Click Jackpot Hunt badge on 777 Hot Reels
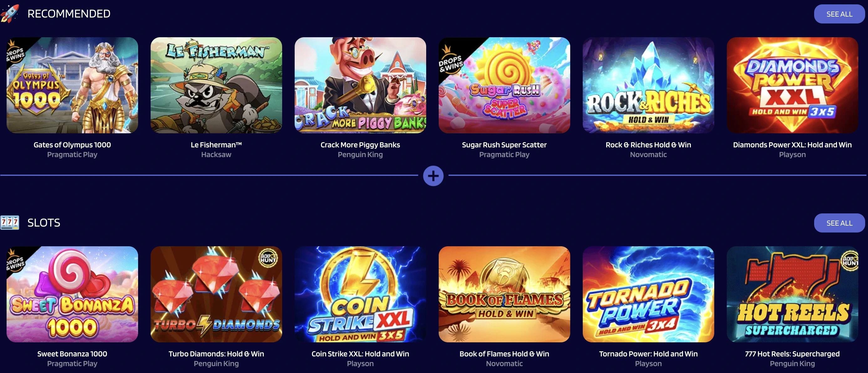This screenshot has width=868, height=373. point(850,260)
